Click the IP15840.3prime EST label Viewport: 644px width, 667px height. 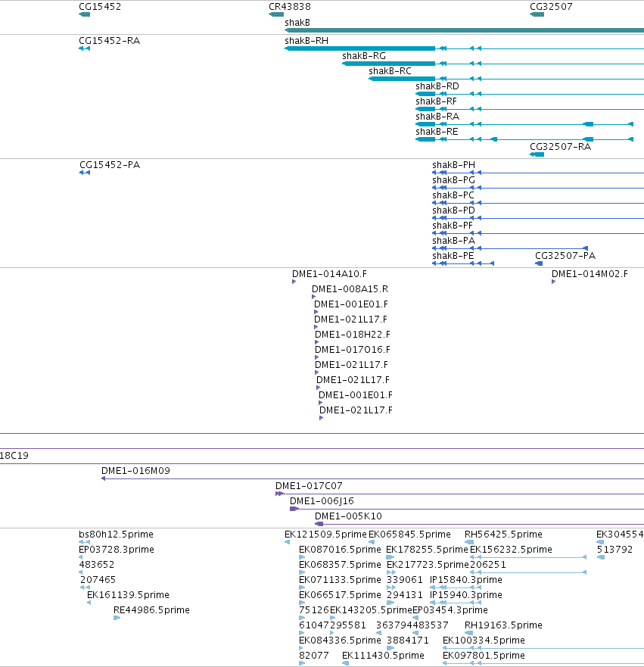pos(466,580)
